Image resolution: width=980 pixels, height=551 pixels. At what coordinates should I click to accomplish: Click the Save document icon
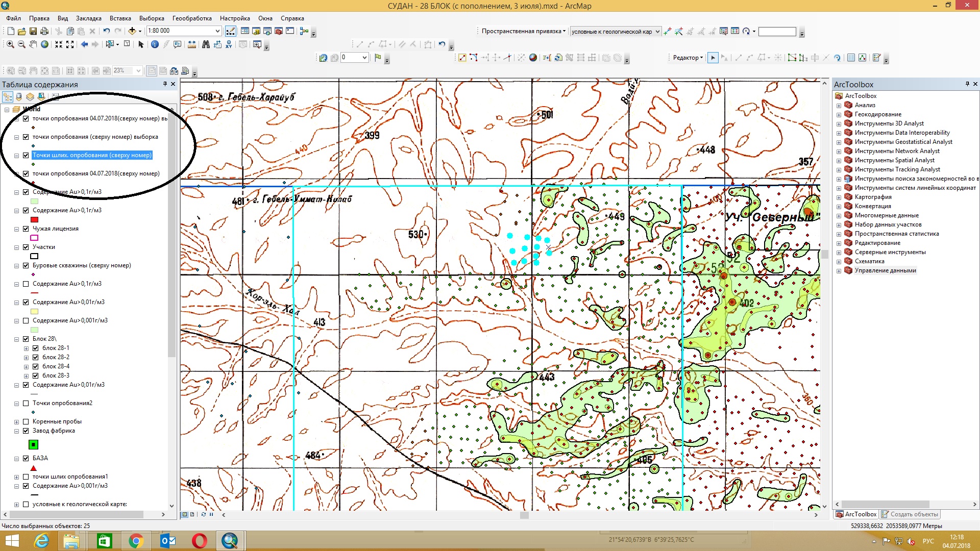click(33, 31)
